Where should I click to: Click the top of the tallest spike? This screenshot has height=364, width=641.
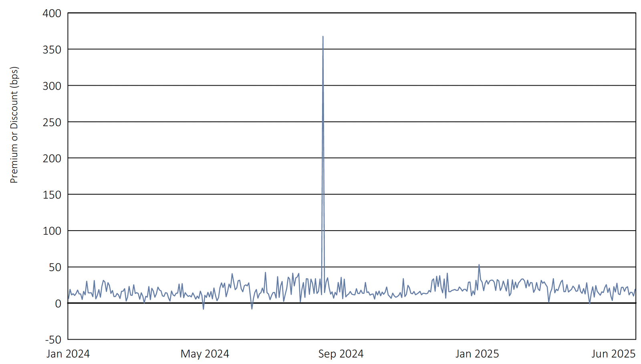click(323, 37)
